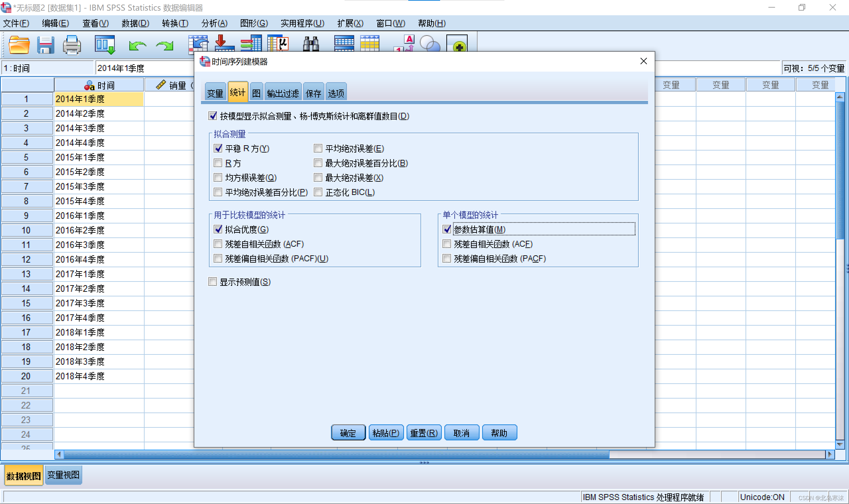Click the green Undo arrow icon
This screenshot has height=504, width=849.
pos(137,45)
